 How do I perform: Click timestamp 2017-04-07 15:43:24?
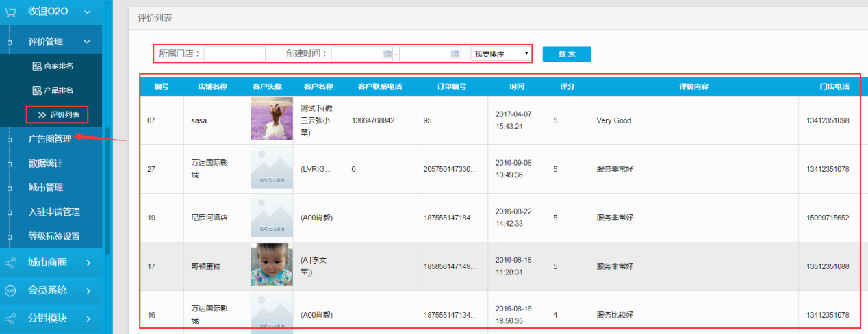(513, 120)
